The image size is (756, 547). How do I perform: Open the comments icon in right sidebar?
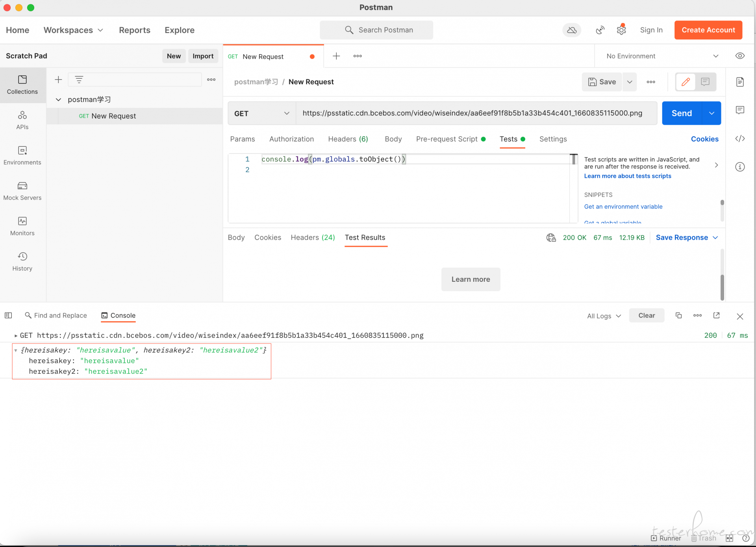coord(740,110)
